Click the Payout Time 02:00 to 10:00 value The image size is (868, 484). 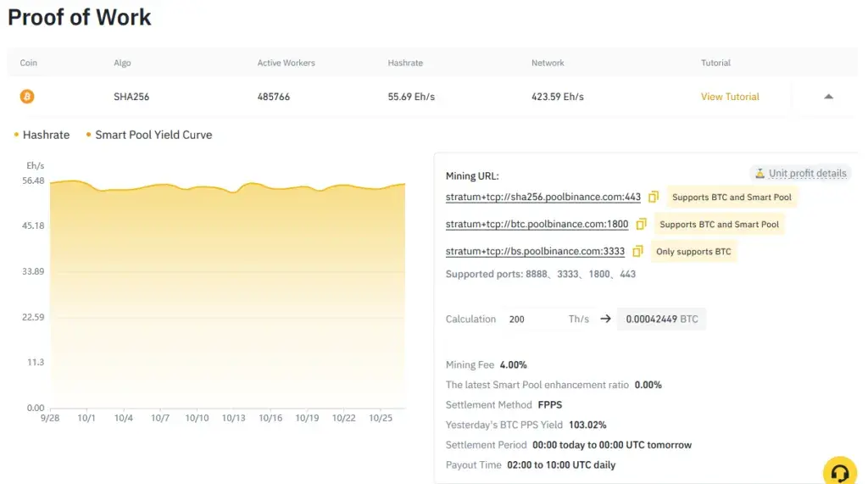(561, 465)
